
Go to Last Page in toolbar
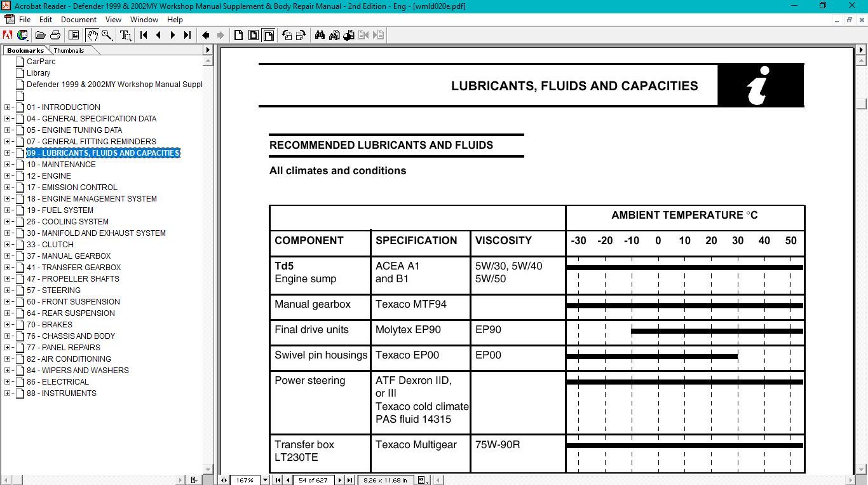pos(187,35)
